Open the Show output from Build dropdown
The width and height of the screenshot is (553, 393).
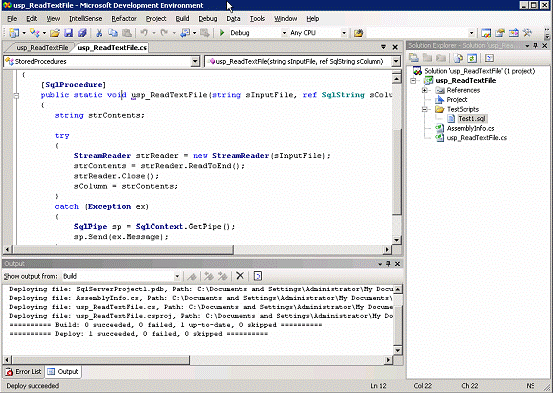(x=177, y=276)
